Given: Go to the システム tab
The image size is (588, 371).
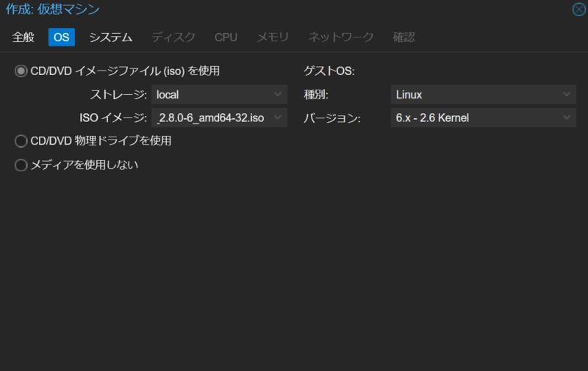Looking at the screenshot, I should tap(111, 37).
